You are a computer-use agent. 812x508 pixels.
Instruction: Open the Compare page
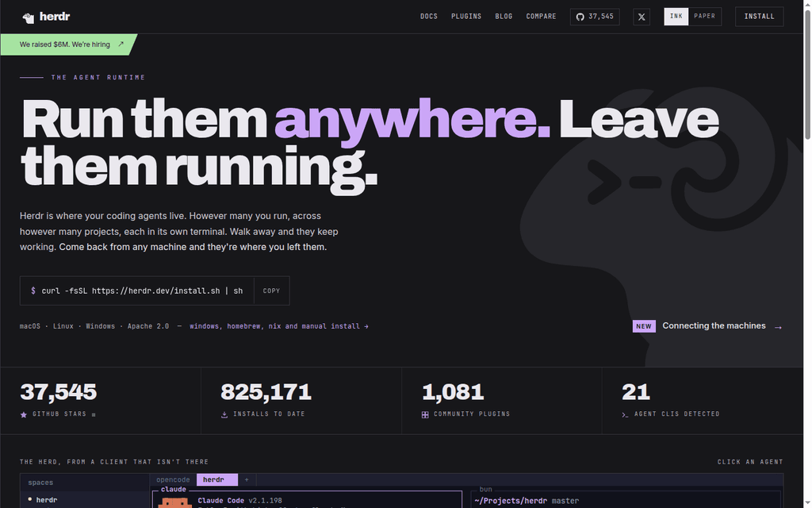[x=541, y=17]
